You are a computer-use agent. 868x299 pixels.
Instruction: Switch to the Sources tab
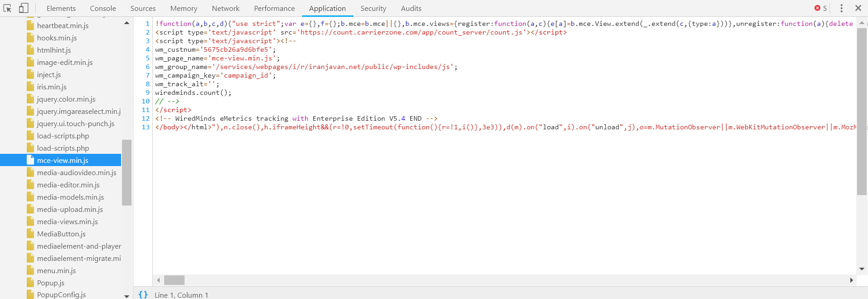(x=143, y=8)
